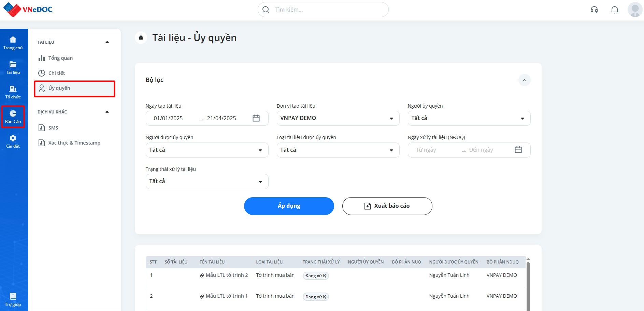
Task: Select Tổng quan menu item
Action: coord(60,58)
